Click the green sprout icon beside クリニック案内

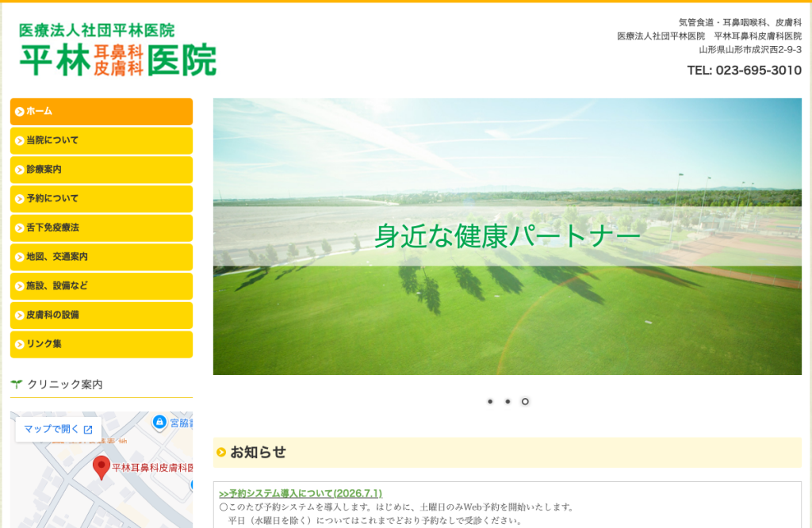17,384
